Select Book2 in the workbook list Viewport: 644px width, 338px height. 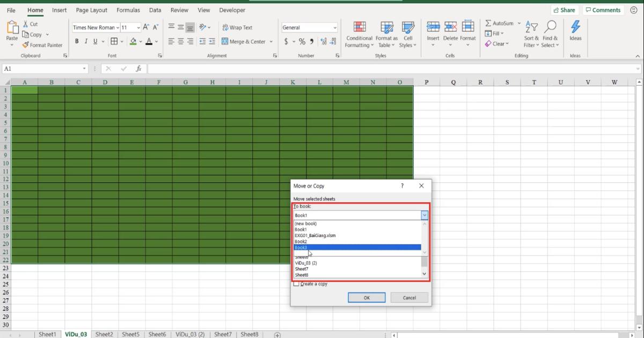click(300, 241)
